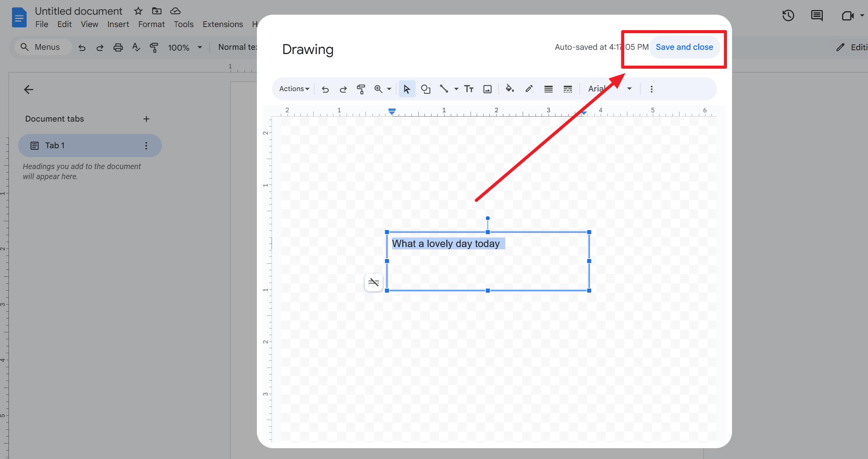
Task: Expand the Actions dropdown menu
Action: pyautogui.click(x=293, y=88)
